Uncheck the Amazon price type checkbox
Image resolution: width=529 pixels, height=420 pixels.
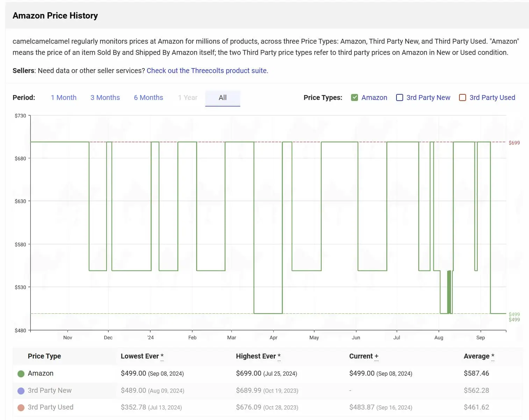coord(355,97)
